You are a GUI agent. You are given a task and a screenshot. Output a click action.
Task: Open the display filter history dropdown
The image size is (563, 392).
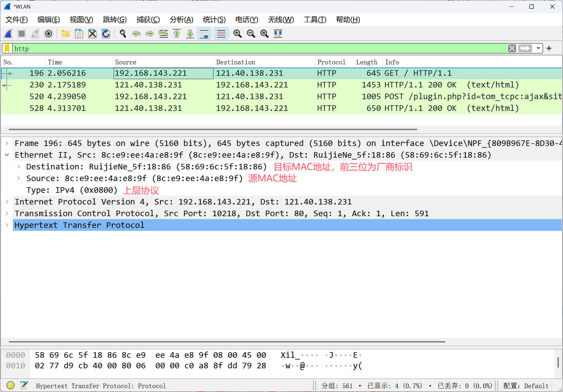[538, 48]
